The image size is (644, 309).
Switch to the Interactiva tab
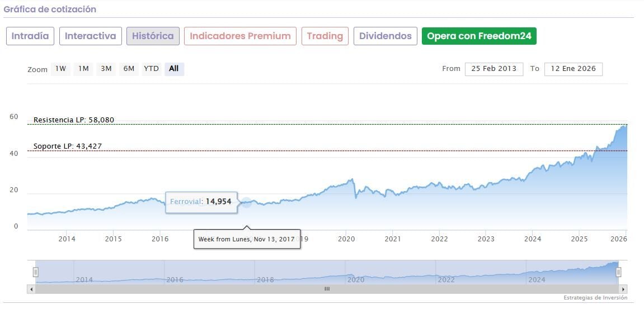point(90,36)
